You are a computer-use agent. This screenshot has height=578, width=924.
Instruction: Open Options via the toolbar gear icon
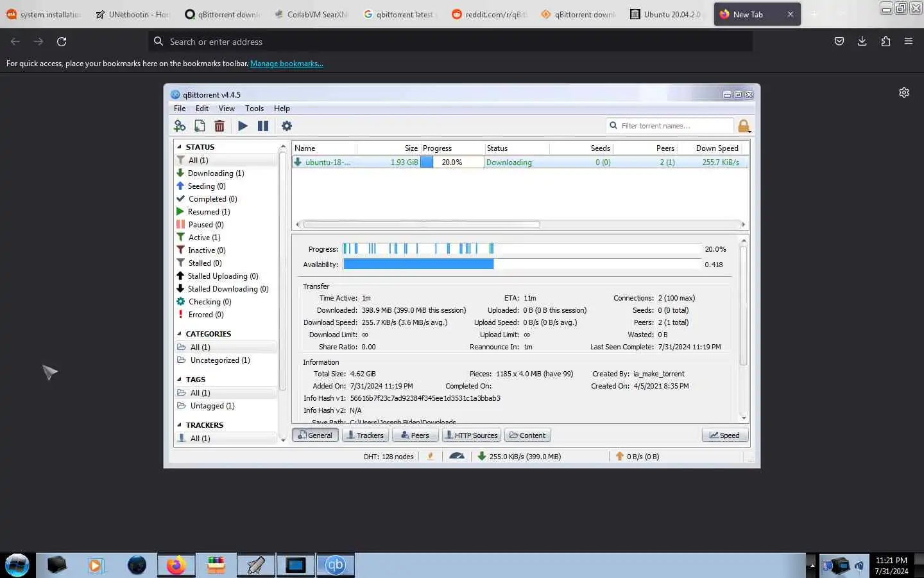287,126
